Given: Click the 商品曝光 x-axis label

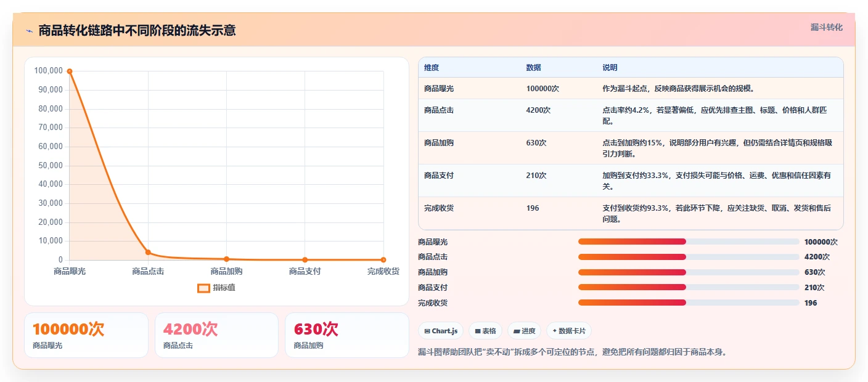Looking at the screenshot, I should 70,271.
